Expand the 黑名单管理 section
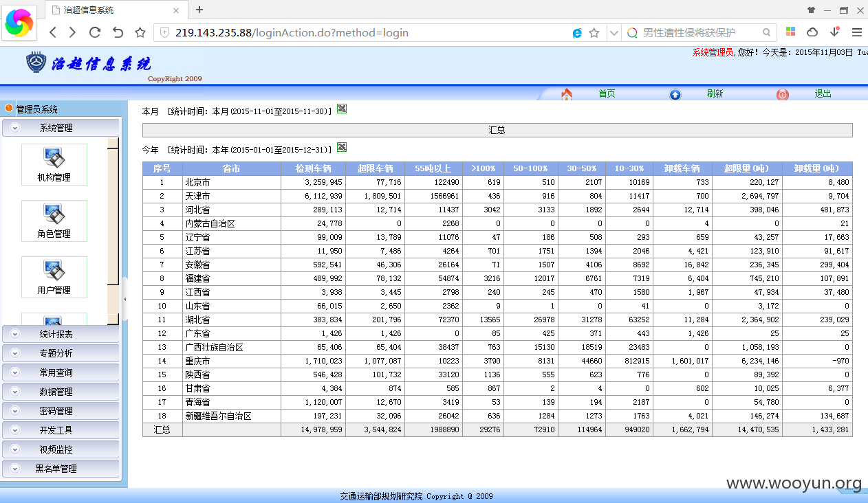The image size is (868, 503). [61, 469]
